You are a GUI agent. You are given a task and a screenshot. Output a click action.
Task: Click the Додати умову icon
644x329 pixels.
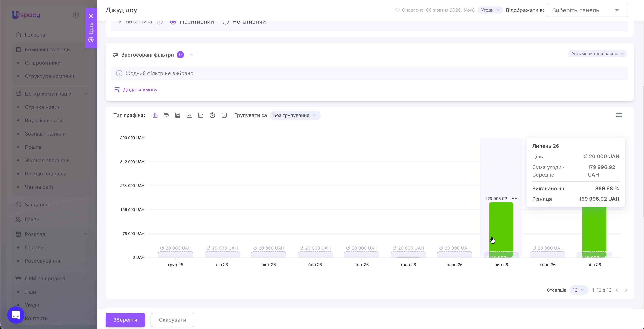117,90
